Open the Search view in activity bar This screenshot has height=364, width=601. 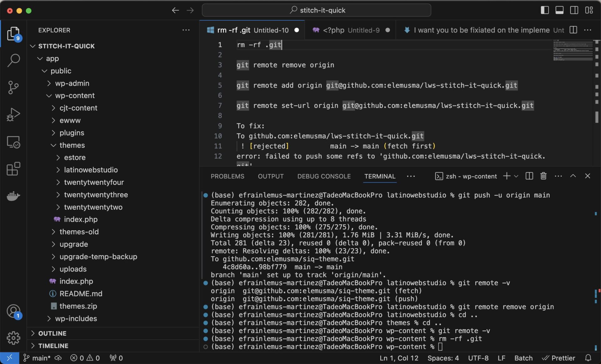pos(13,60)
